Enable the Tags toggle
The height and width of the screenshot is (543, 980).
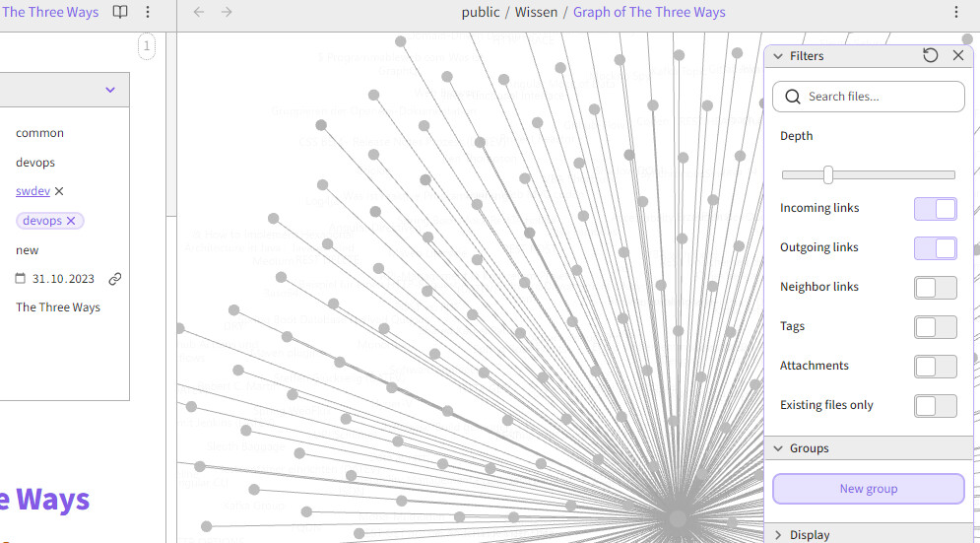coord(935,326)
